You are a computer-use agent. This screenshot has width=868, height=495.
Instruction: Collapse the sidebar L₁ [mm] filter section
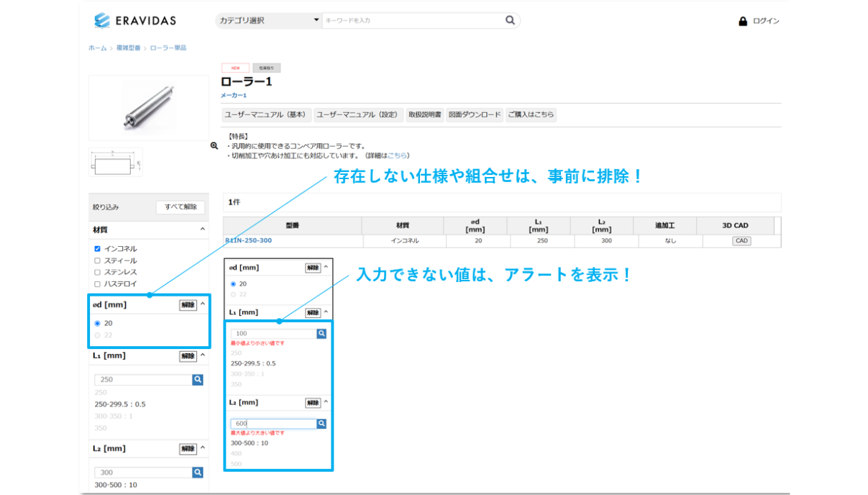(x=203, y=355)
